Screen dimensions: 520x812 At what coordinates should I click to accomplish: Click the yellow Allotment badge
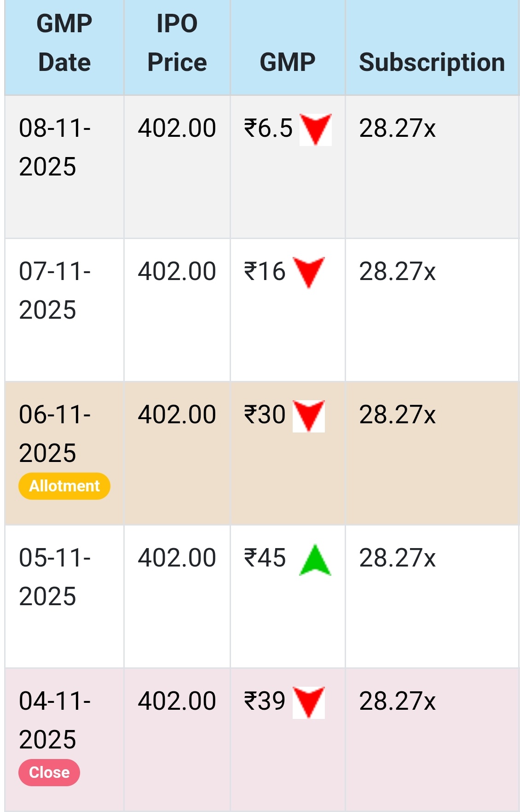64,486
